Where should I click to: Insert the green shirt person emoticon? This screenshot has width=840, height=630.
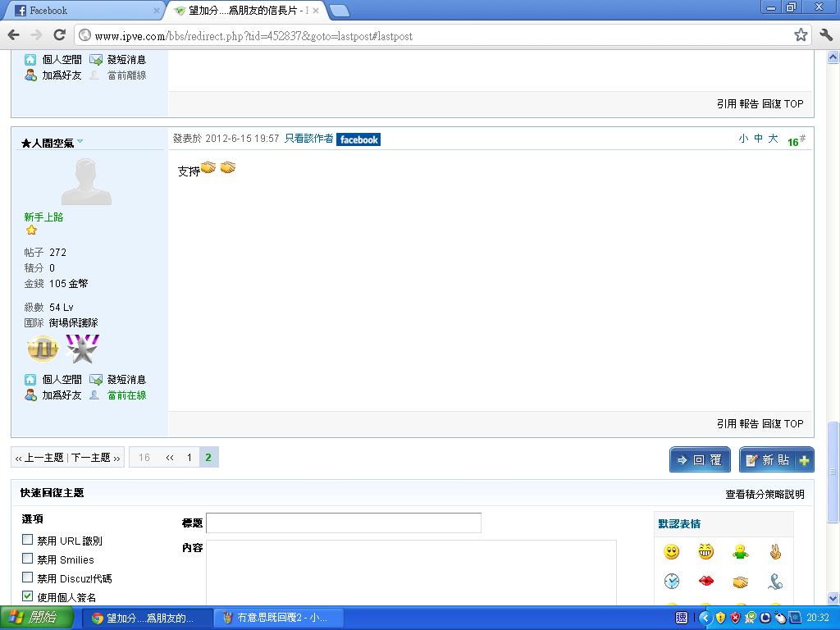tap(741, 552)
